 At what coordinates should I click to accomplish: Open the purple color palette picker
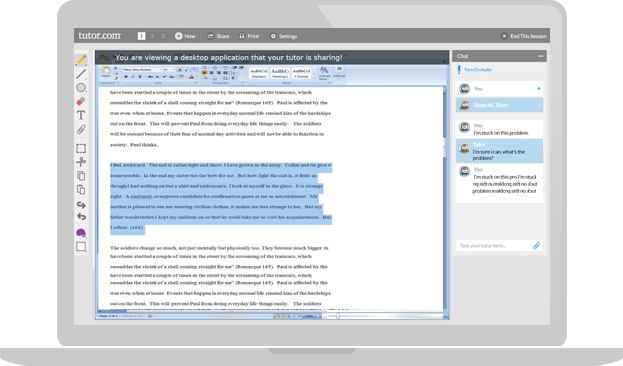pyautogui.click(x=81, y=233)
